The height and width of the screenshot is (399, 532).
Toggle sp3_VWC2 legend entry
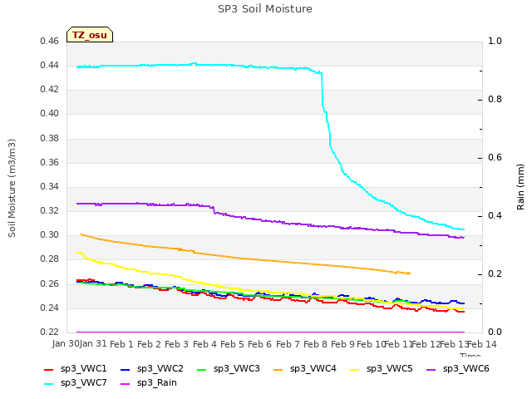coord(151,369)
